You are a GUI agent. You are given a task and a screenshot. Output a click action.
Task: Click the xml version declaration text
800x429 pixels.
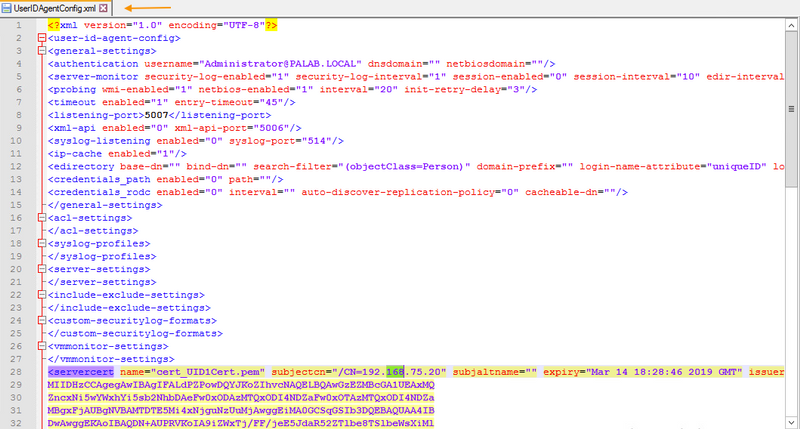[x=162, y=25]
